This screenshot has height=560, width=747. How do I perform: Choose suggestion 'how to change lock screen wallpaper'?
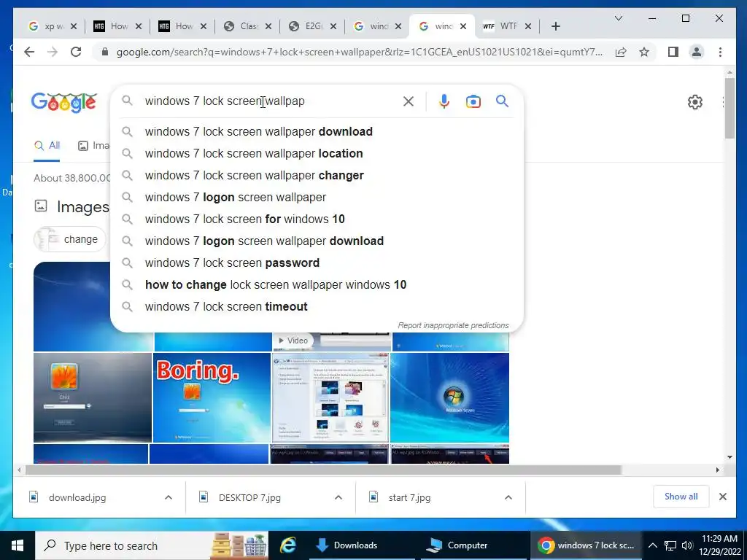pos(317,285)
